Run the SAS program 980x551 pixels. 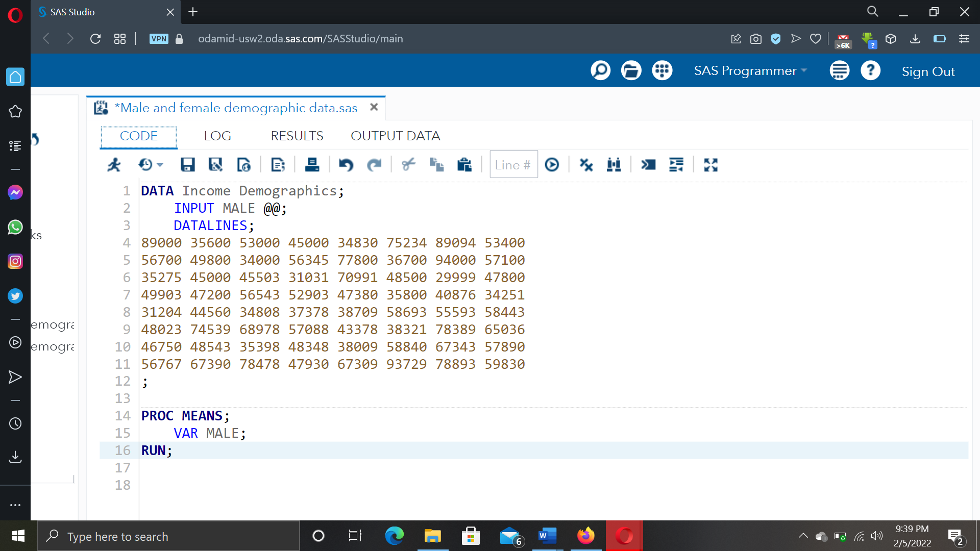click(x=113, y=164)
